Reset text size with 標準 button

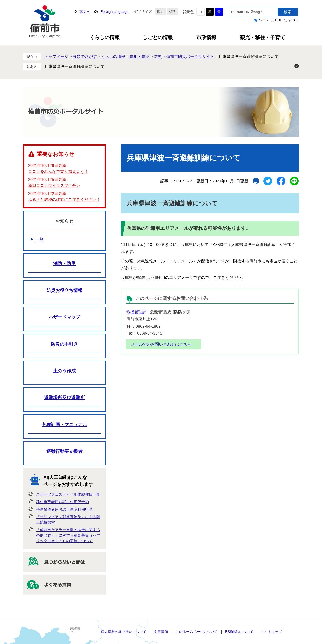[x=172, y=12]
